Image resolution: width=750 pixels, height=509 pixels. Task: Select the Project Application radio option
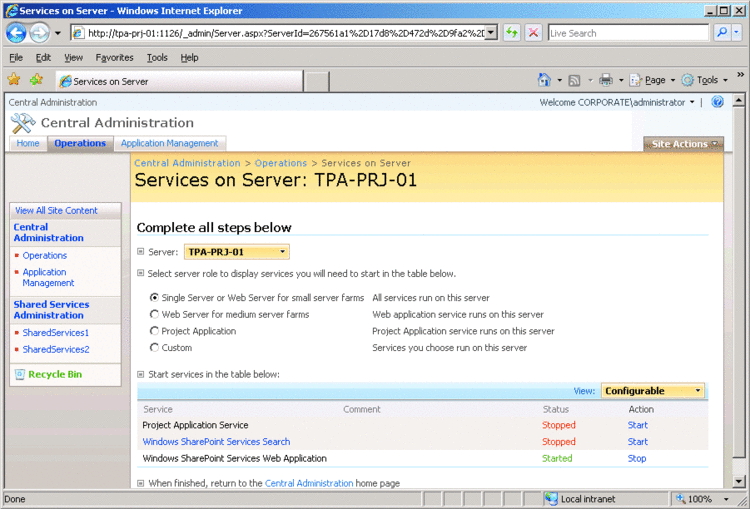point(154,331)
